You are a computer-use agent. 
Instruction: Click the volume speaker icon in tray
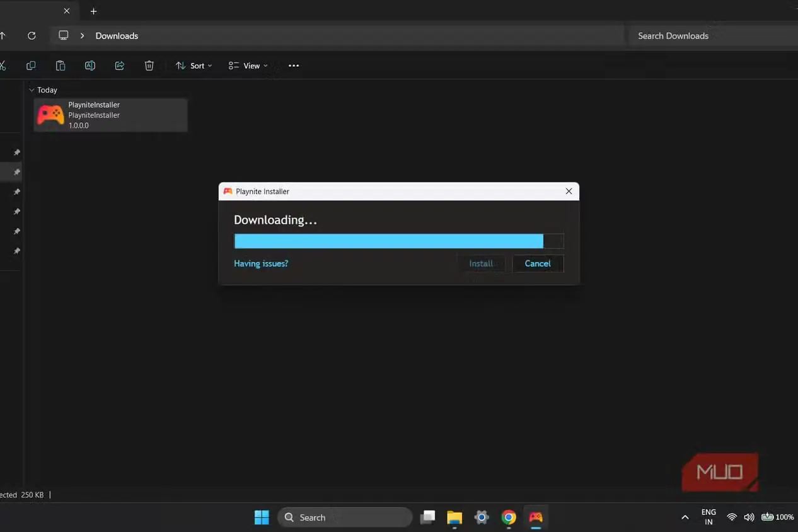coord(749,518)
